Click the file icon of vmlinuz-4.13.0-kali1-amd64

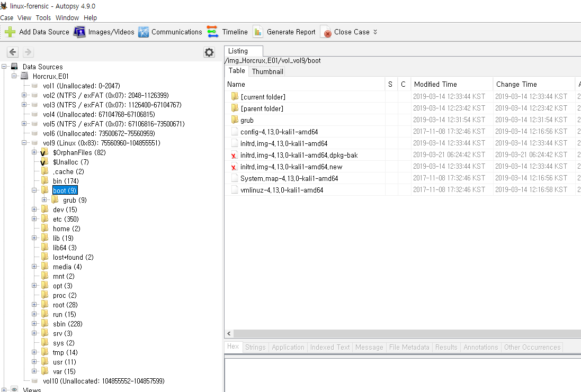235,190
